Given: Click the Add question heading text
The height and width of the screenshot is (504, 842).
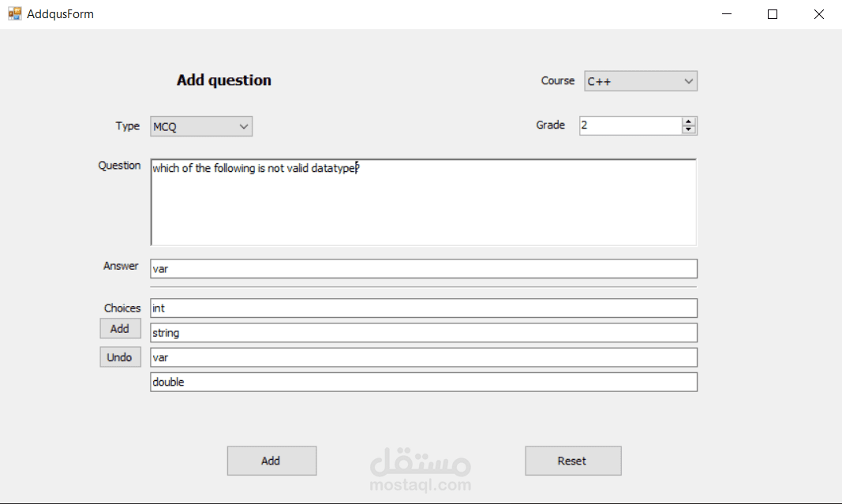Looking at the screenshot, I should pyautogui.click(x=224, y=80).
